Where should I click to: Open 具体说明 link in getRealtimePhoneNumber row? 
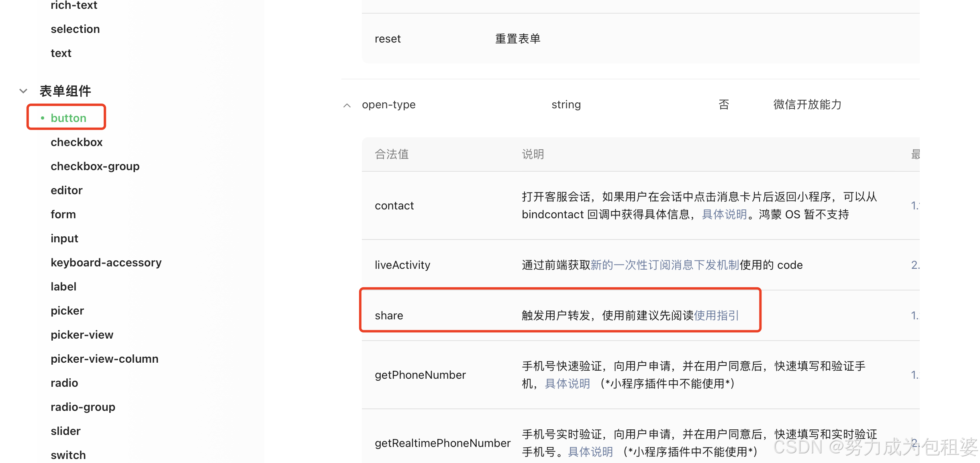click(x=590, y=452)
